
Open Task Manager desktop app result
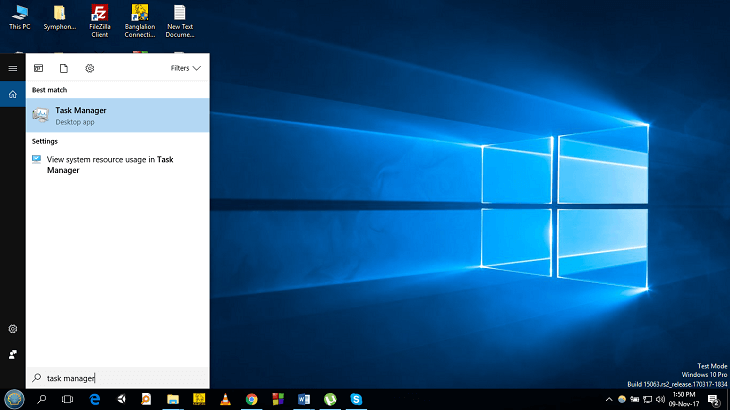pos(117,115)
